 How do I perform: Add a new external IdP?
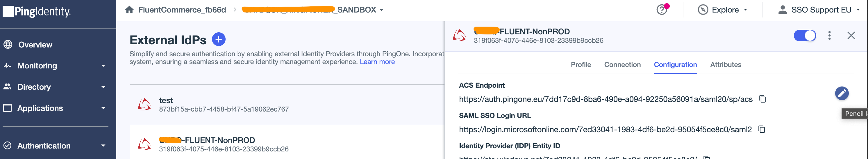[218, 40]
